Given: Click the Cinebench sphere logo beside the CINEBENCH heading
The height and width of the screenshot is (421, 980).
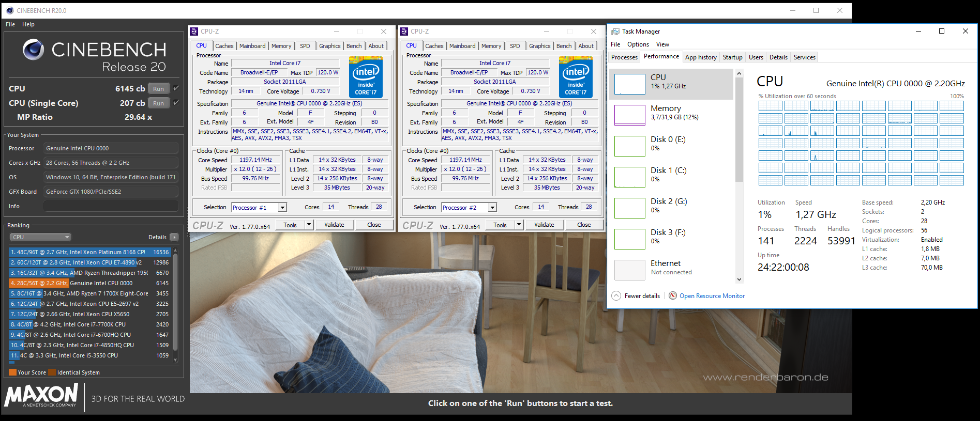Looking at the screenshot, I should 34,50.
